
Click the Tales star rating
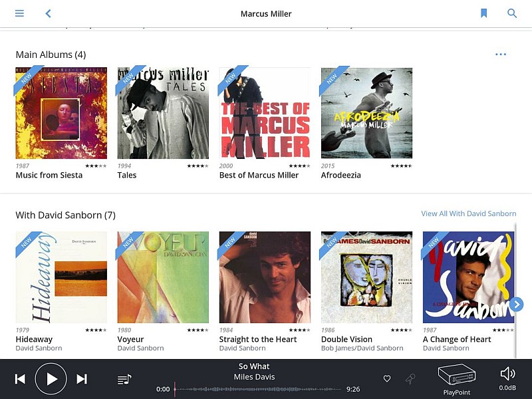click(x=198, y=166)
